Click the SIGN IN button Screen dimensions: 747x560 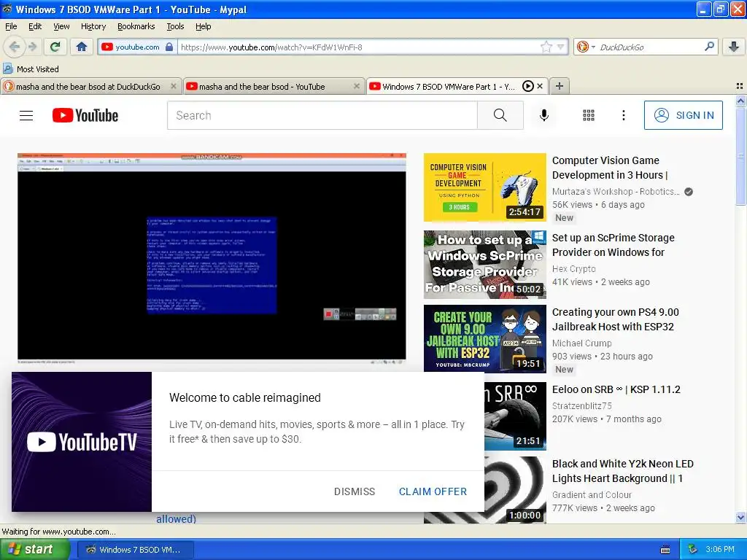[x=683, y=115]
